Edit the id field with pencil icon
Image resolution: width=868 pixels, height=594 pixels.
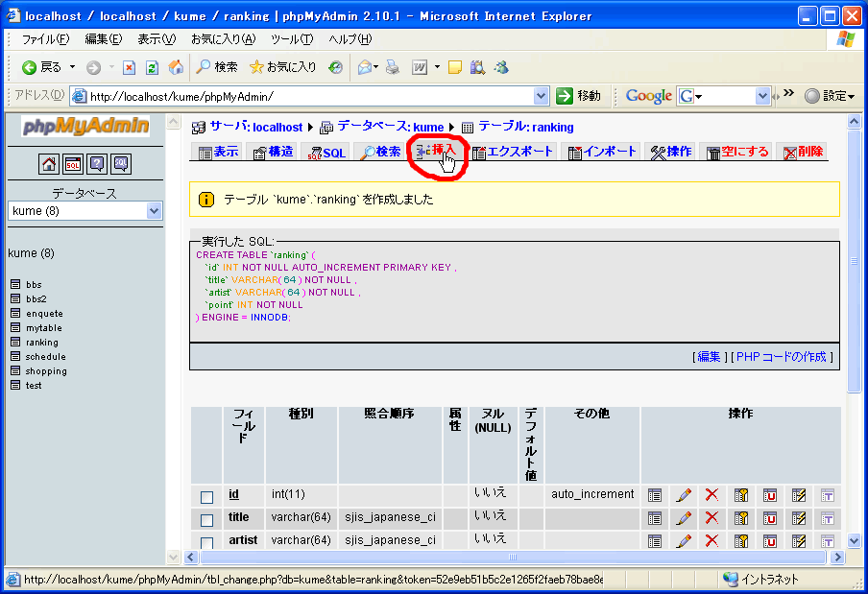[x=684, y=495]
